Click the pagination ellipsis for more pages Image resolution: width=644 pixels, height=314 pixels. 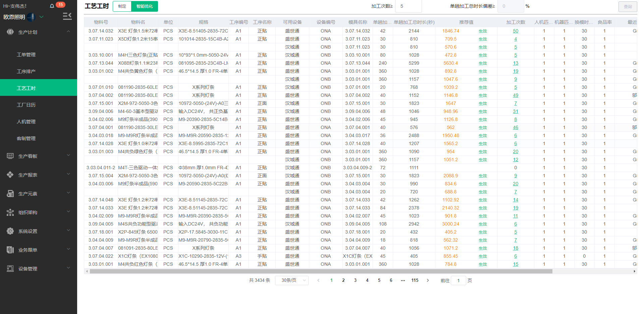coord(403,280)
